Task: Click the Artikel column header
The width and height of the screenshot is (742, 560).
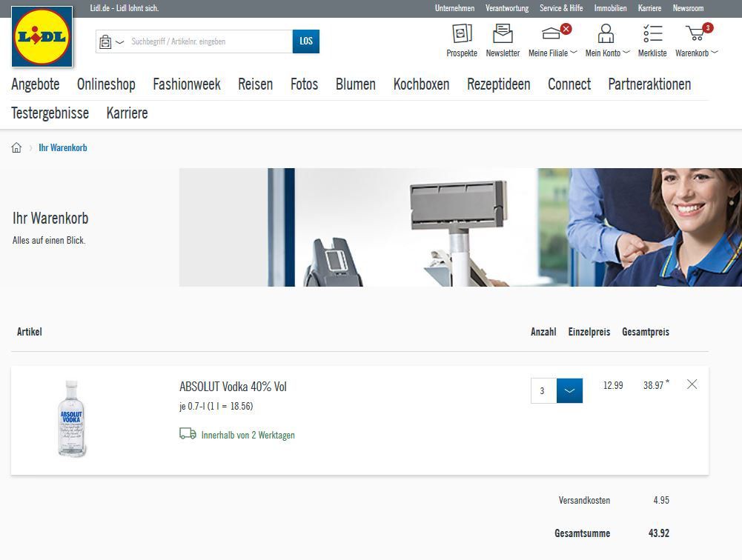Action: pos(30,332)
